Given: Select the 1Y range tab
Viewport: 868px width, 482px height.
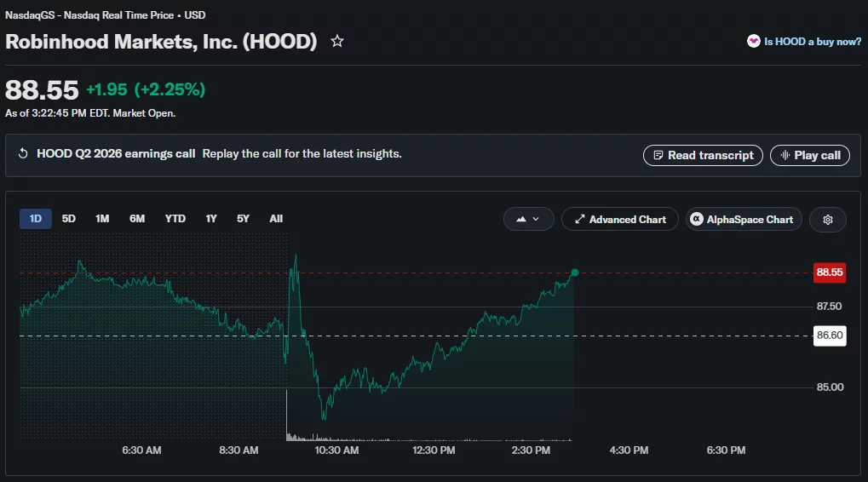Looking at the screenshot, I should pos(211,219).
